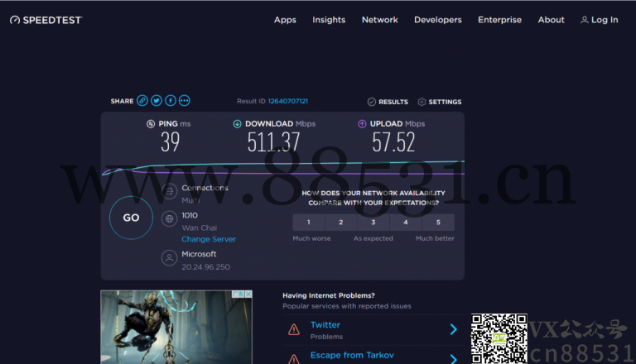Open more share options icon
This screenshot has height=364, width=636.
184,101
